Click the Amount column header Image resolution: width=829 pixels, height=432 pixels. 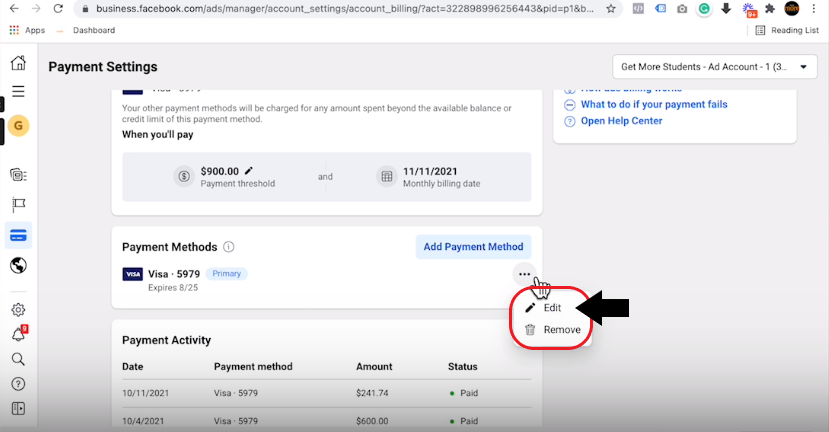[374, 366]
